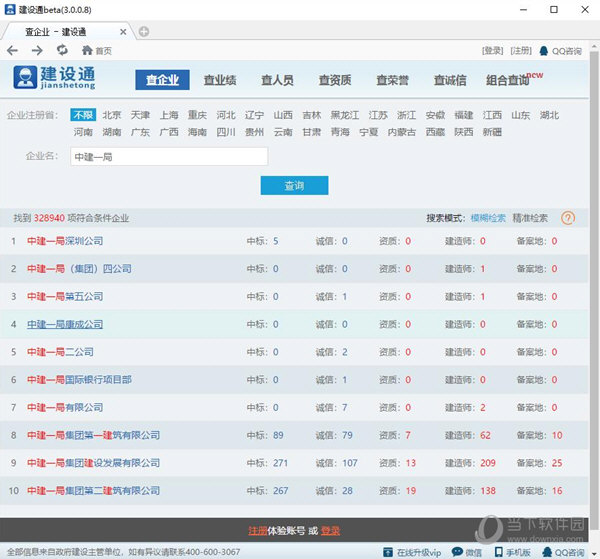This screenshot has height=559, width=600.
Task: Click the QQ咨询 bell icon at top
Action: pyautogui.click(x=543, y=51)
